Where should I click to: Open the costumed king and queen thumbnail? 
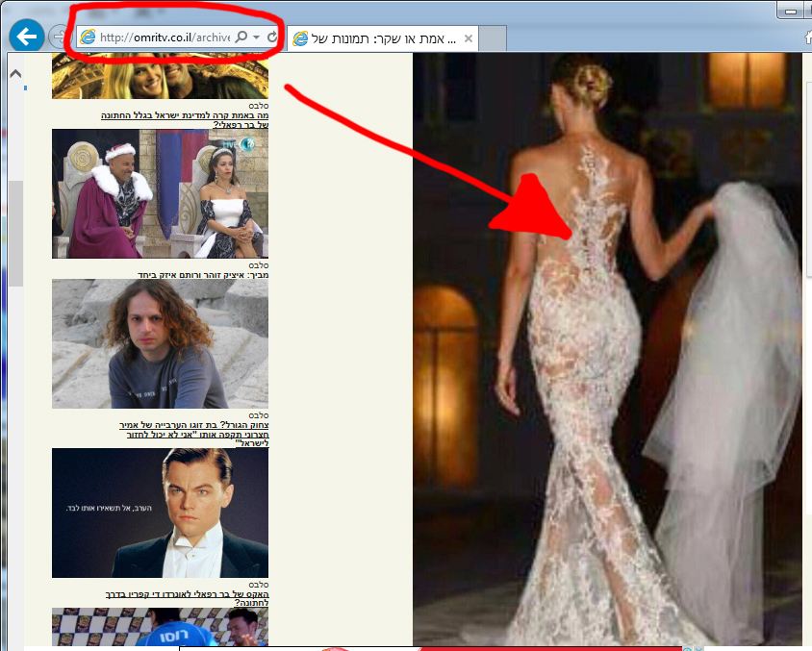click(160, 193)
